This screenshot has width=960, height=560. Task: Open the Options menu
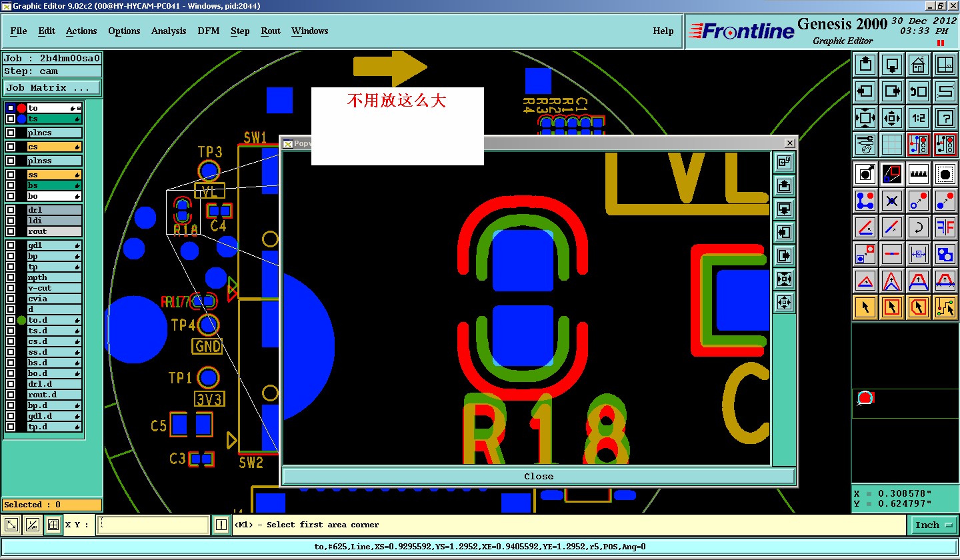point(124,31)
